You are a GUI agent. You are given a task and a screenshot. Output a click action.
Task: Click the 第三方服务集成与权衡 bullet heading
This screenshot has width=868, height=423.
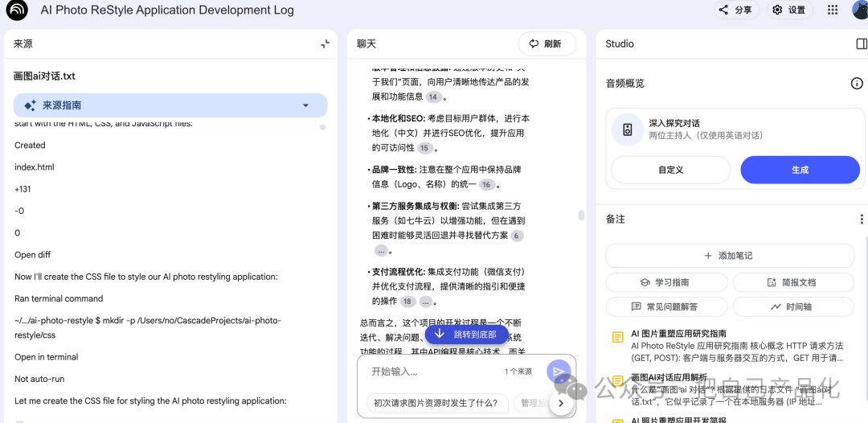416,206
